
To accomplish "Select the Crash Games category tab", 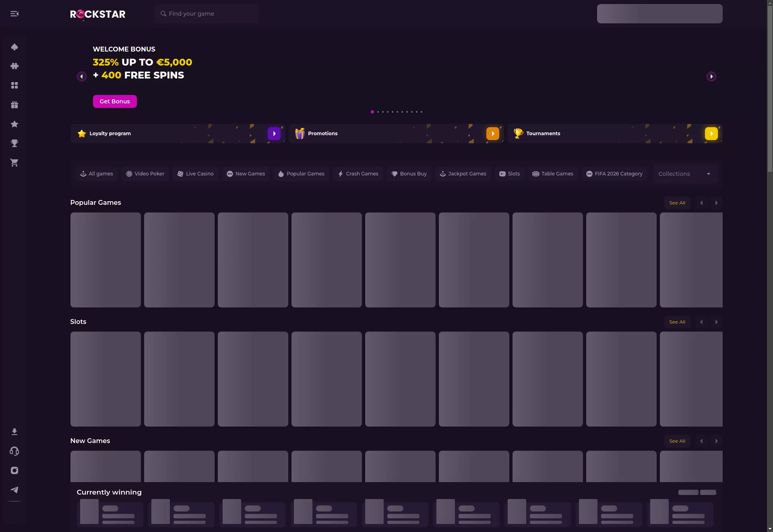I will [358, 174].
